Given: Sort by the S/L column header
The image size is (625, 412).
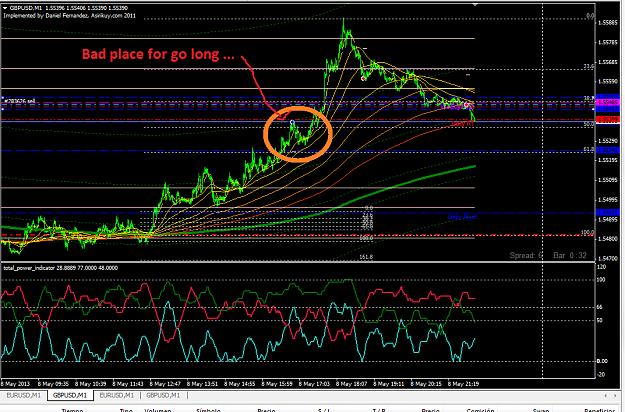Looking at the screenshot, I should click(324, 410).
